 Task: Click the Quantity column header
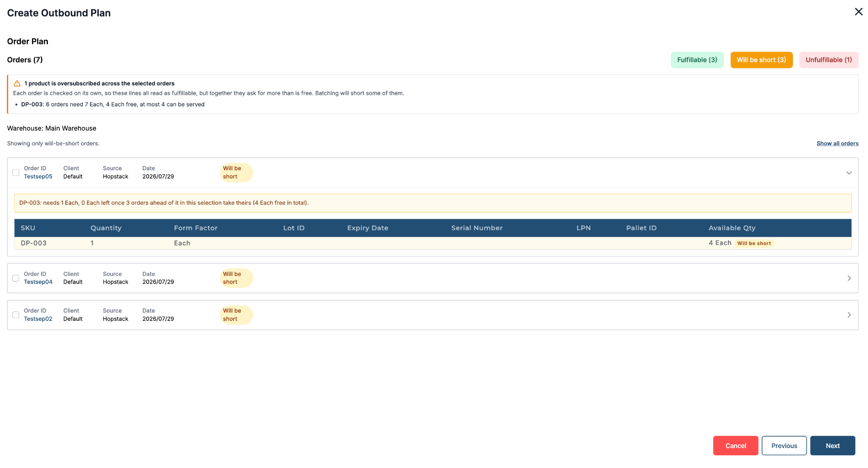(x=106, y=228)
